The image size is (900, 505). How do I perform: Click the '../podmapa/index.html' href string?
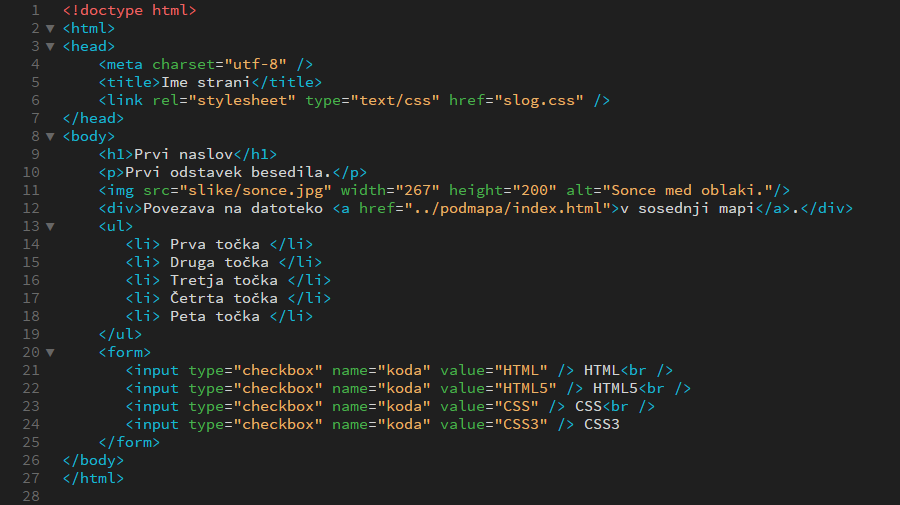507,208
